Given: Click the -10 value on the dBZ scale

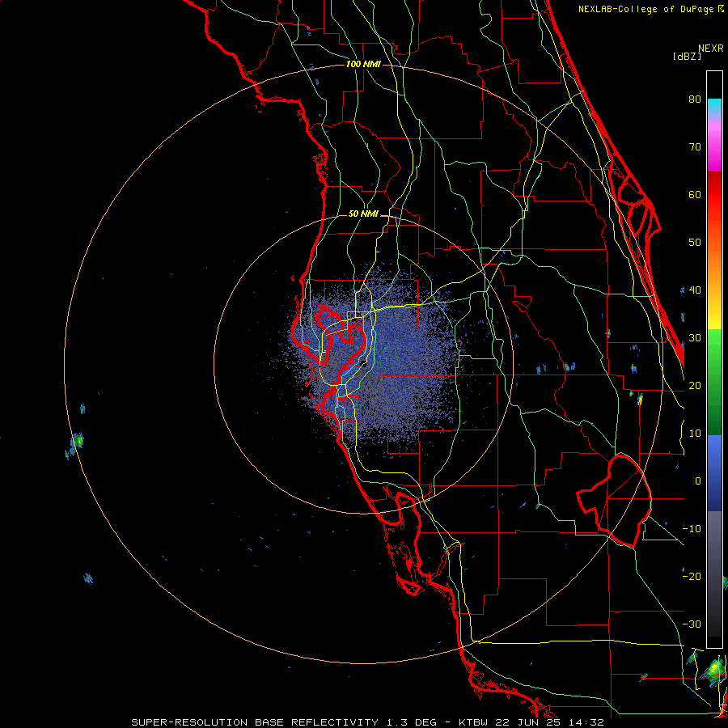Looking at the screenshot, I should (692, 529).
